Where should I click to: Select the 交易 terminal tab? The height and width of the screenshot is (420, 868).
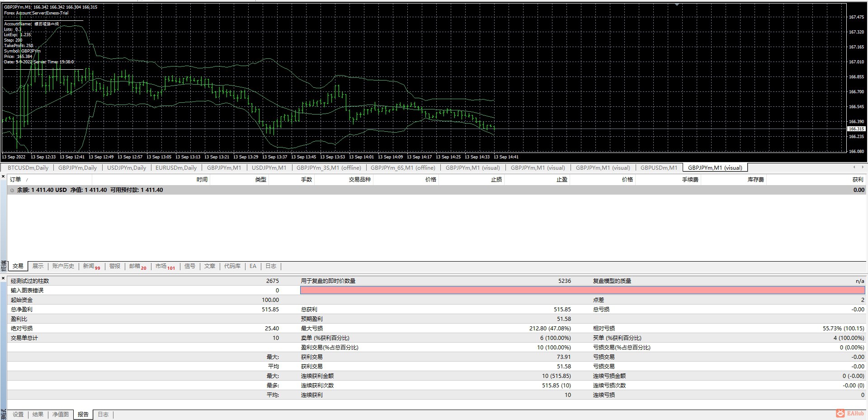(x=18, y=266)
